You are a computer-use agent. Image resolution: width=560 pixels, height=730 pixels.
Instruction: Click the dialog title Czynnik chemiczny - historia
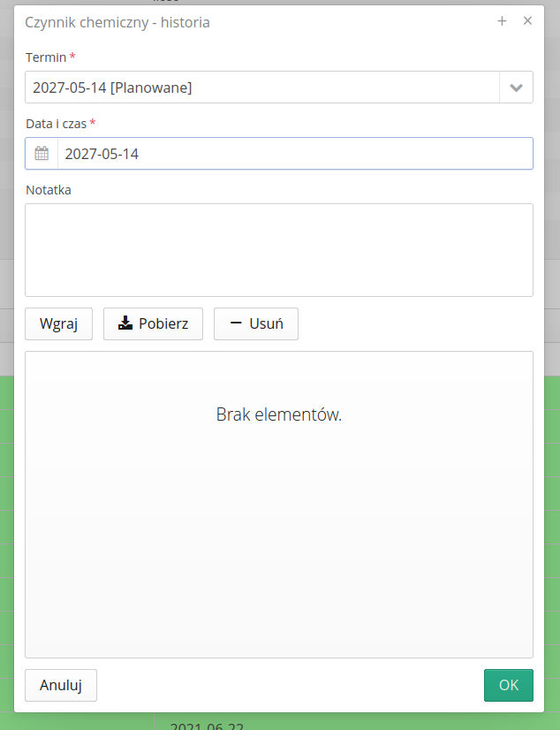pyautogui.click(x=117, y=22)
